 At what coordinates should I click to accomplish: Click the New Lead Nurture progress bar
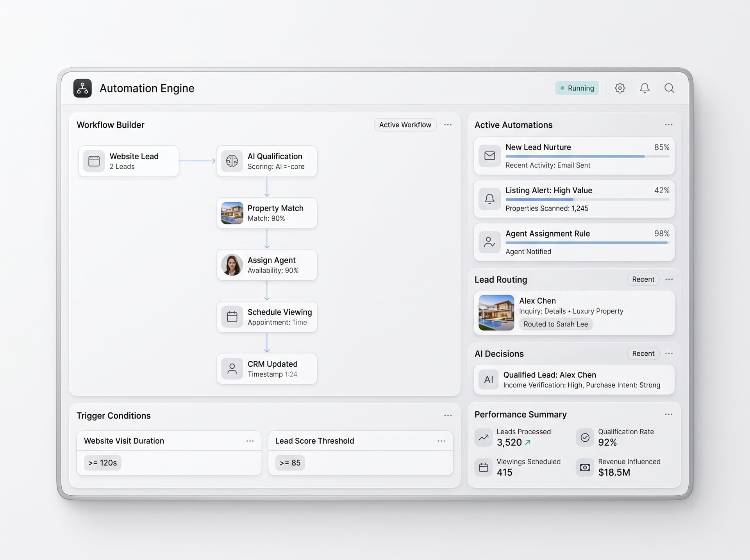[587, 157]
